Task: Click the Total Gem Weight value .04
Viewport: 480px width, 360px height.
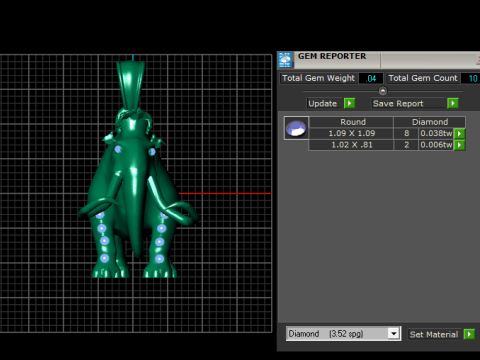Action: click(x=371, y=78)
